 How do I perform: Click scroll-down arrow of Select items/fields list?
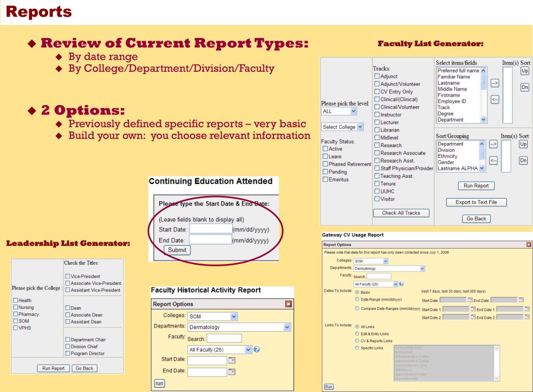pyautogui.click(x=484, y=120)
